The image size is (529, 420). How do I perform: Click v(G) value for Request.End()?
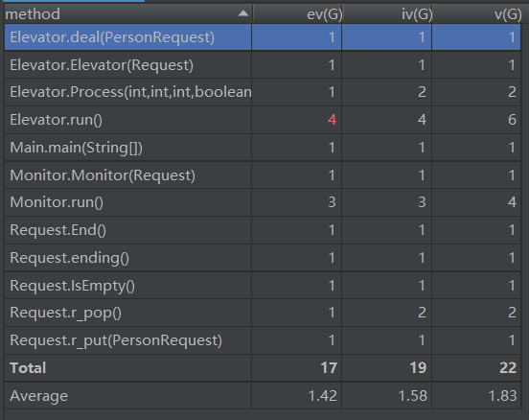512,230
